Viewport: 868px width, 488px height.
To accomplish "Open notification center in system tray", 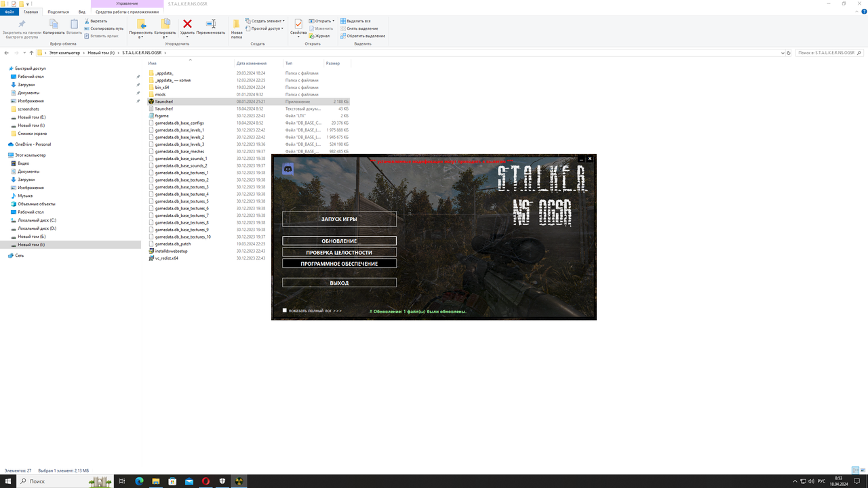I will (856, 481).
